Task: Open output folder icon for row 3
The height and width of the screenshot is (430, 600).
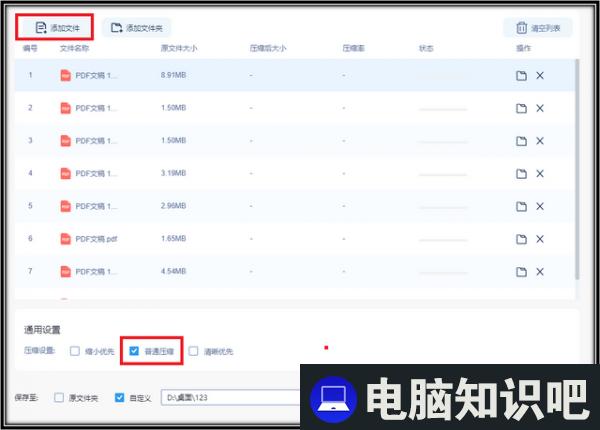Action: [x=521, y=141]
